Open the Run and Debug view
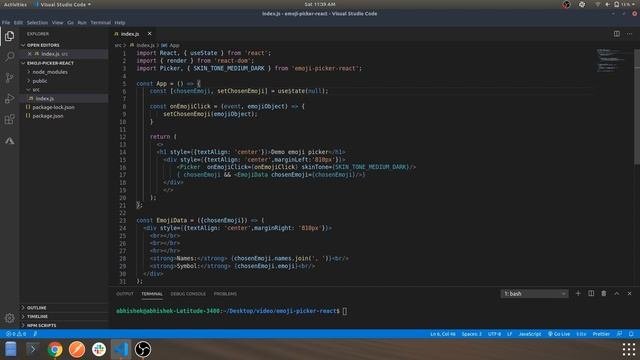 click(9, 98)
